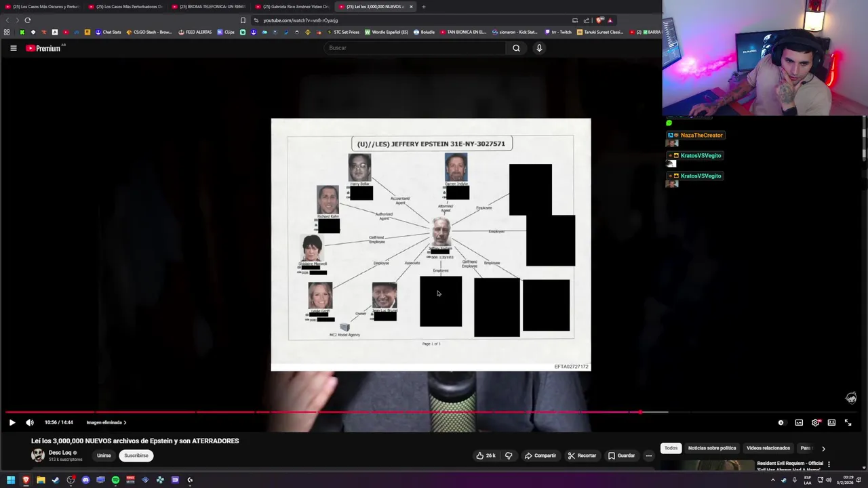Click the Unirse membership button
Viewport: 868px width, 488px height.
click(104, 455)
